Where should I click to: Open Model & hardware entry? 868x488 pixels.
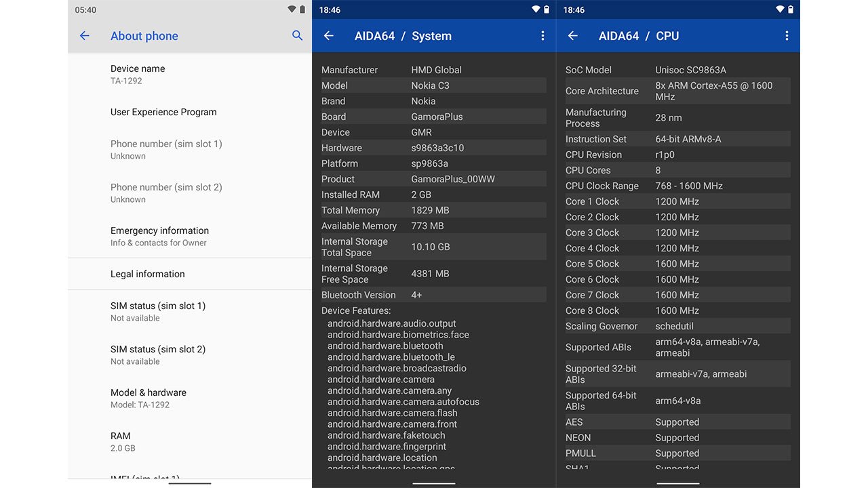click(190, 399)
